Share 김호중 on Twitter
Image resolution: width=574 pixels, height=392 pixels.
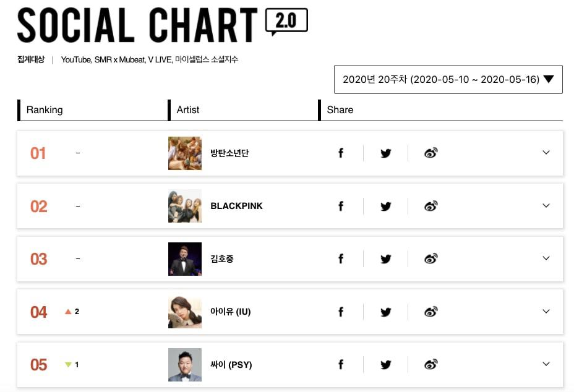[386, 259]
